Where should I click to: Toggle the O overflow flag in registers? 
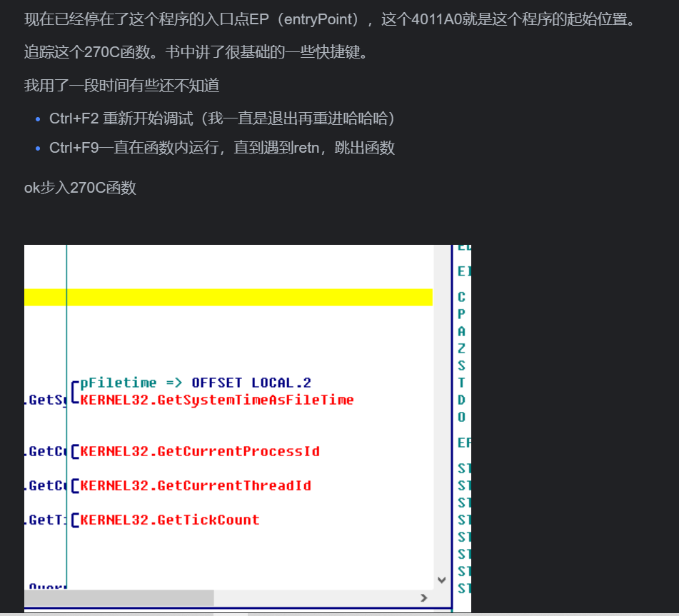pos(461,417)
